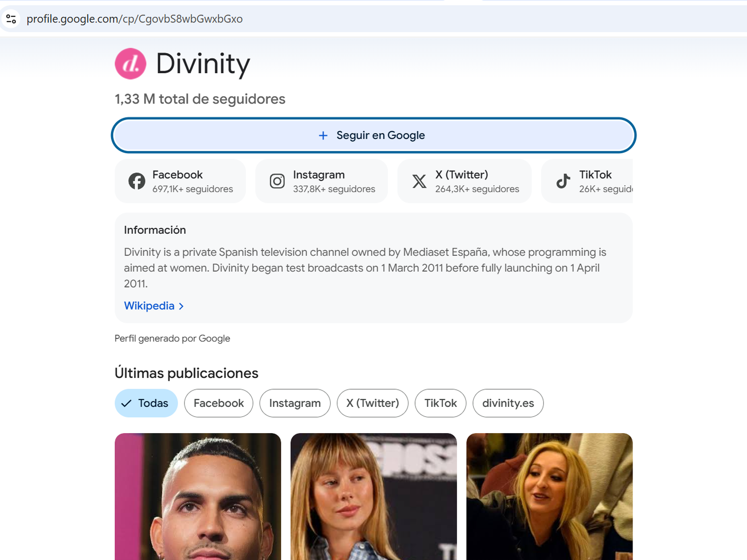Open the Wikipedia link

(x=149, y=306)
